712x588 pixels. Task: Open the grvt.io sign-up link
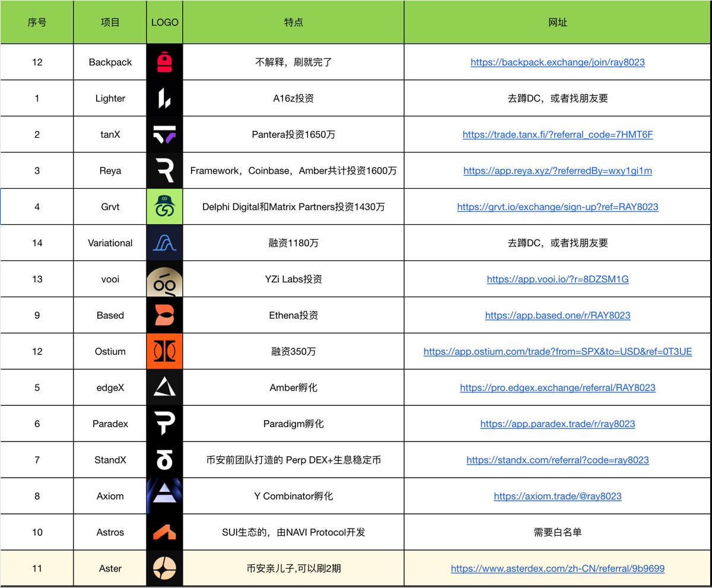558,207
